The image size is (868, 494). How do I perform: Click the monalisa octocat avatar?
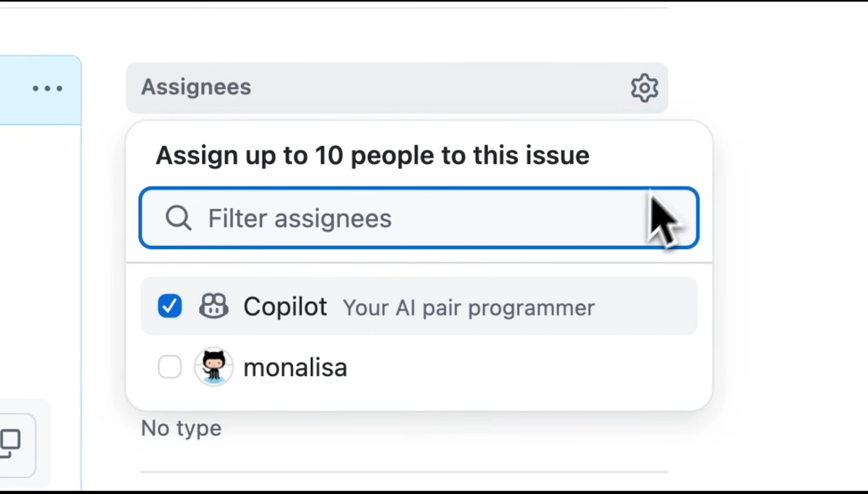pyautogui.click(x=213, y=367)
